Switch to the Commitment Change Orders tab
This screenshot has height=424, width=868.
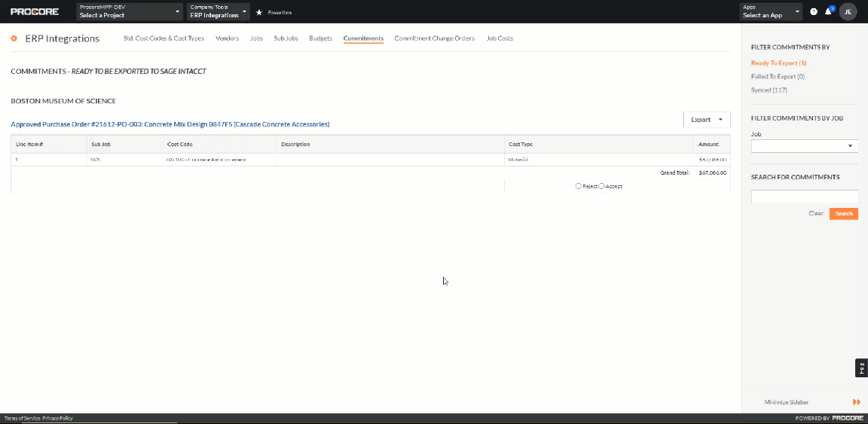coord(434,38)
